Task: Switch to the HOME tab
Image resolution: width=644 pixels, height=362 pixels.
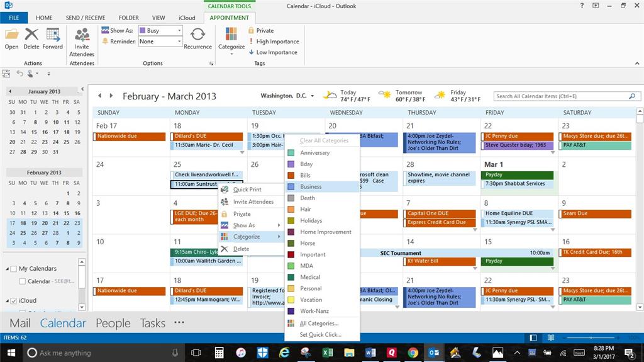Action: coord(44,18)
